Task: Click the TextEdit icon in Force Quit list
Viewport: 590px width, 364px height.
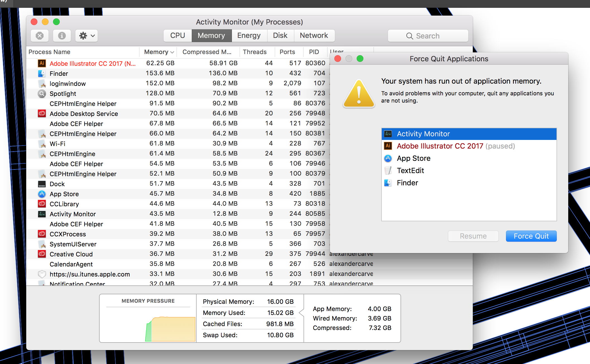Action: [x=388, y=171]
